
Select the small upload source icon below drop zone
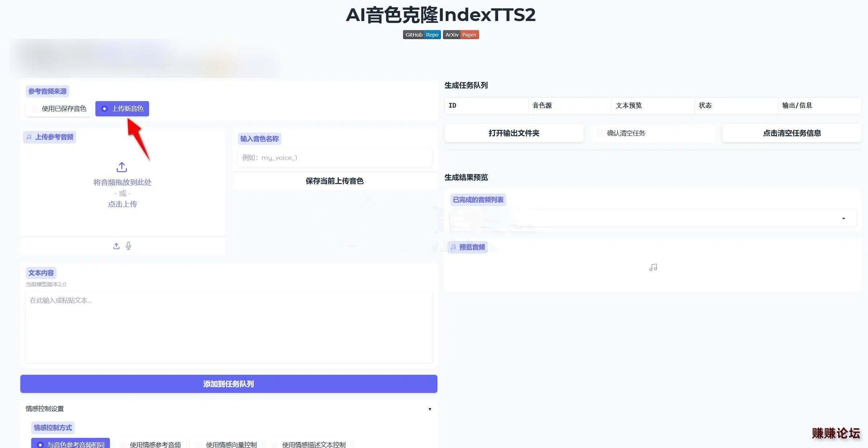pyautogui.click(x=116, y=246)
